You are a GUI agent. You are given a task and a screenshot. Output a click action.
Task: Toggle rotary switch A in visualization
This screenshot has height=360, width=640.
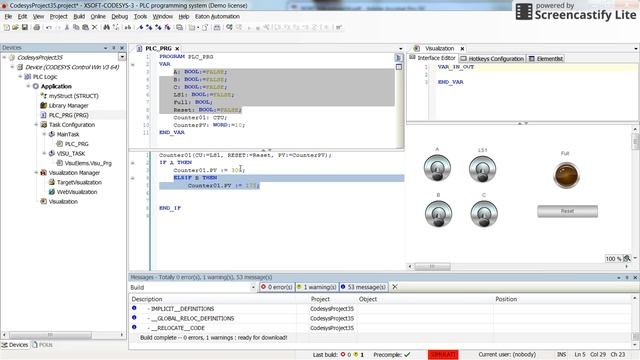pyautogui.click(x=437, y=169)
